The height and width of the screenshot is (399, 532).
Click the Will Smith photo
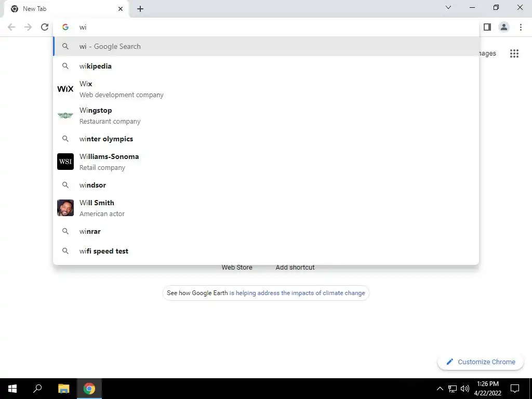tap(65, 208)
